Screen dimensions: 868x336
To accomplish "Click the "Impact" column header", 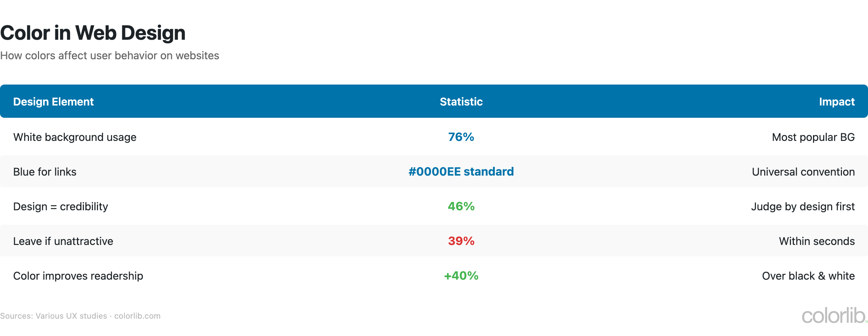I will pos(837,102).
